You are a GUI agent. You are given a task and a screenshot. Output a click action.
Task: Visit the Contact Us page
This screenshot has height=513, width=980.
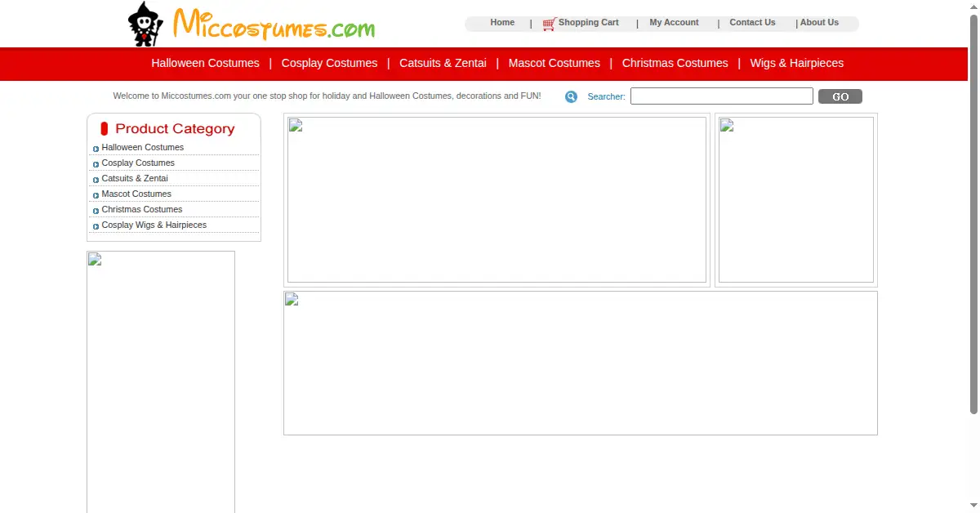[752, 23]
